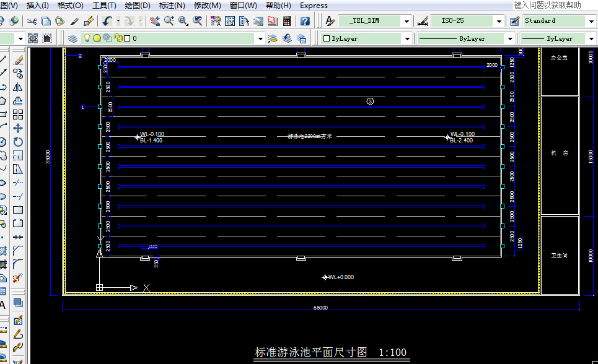Expand the layer 0 list dropdown
Image resolution: width=598 pixels, height=364 pixels.
[260, 38]
